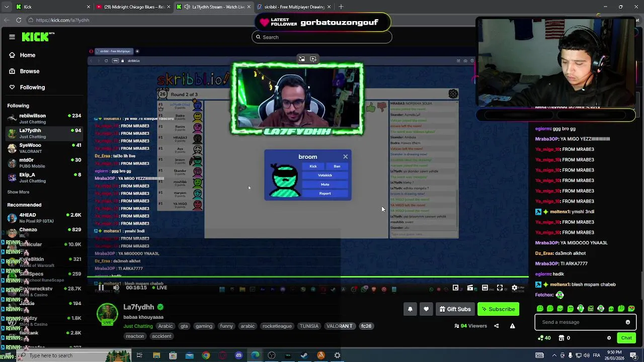Open the FRA language switcher
644x362 pixels.
coord(596,355)
